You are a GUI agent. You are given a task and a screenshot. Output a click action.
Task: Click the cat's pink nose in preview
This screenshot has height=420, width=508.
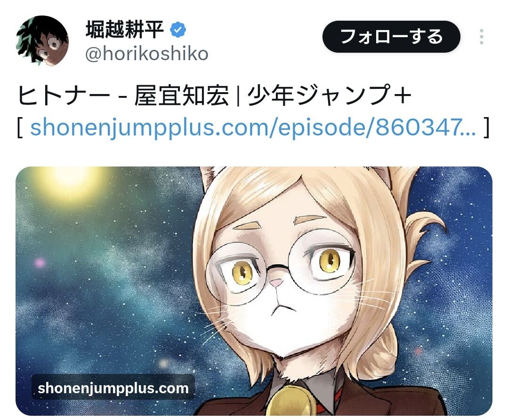276,284
